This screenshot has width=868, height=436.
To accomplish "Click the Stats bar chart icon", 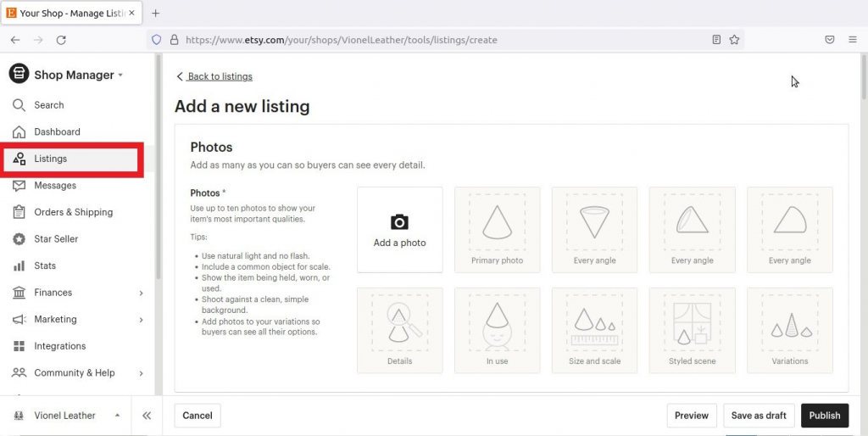I will pos(19,266).
